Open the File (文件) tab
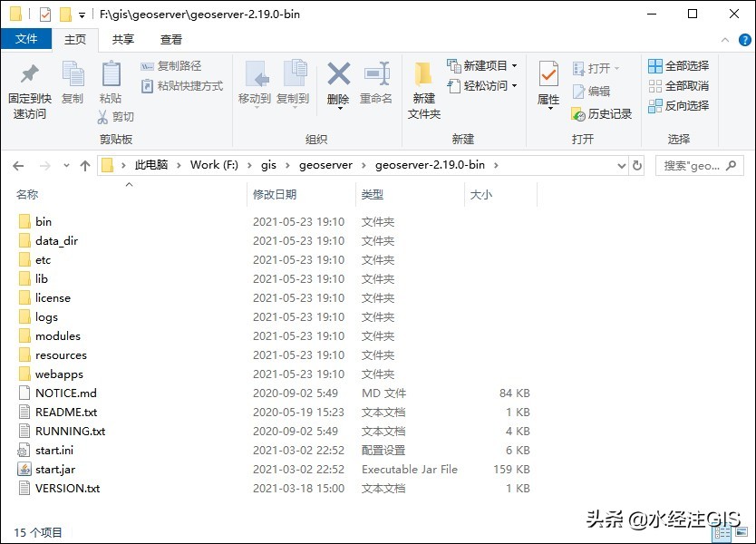Viewport: 756px width, 544px height. [x=26, y=39]
